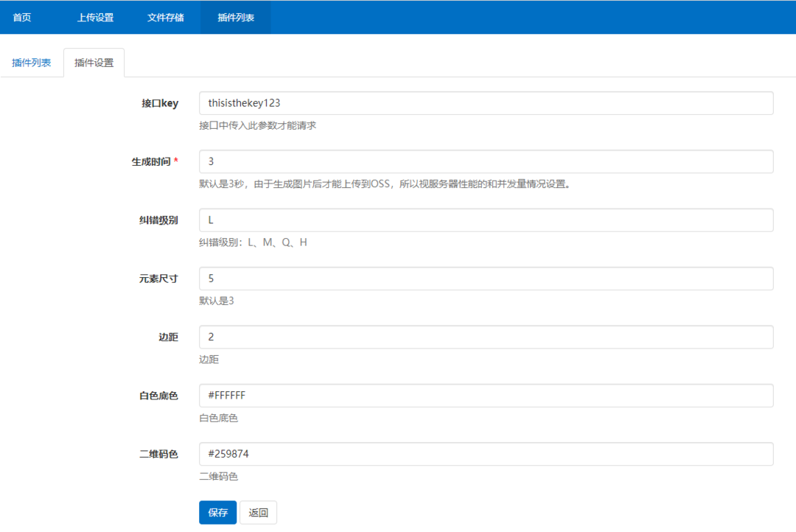Click the hint starting 默认是3秒
796x532 pixels.
click(x=385, y=183)
